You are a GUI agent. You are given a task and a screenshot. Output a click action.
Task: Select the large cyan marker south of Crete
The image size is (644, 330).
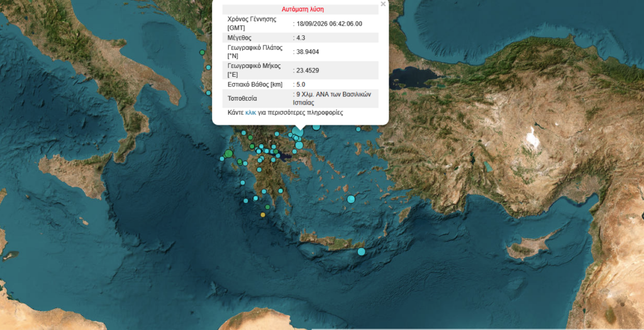(x=361, y=251)
